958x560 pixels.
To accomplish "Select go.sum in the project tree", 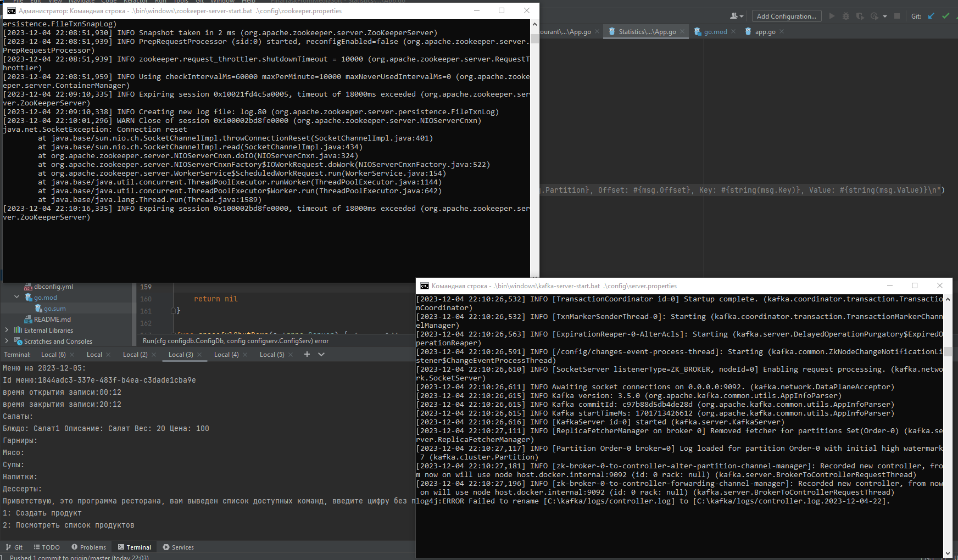I will tap(55, 309).
